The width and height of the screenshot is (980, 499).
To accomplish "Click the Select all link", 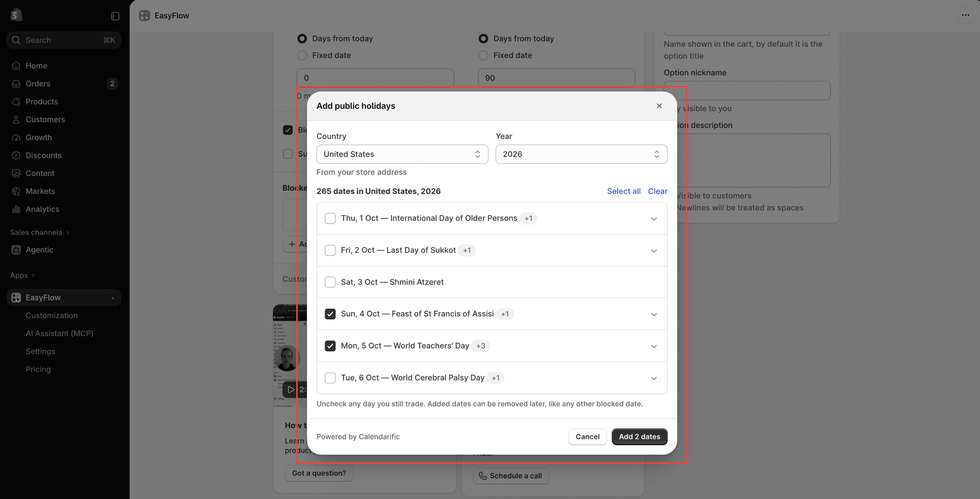I will click(x=624, y=191).
